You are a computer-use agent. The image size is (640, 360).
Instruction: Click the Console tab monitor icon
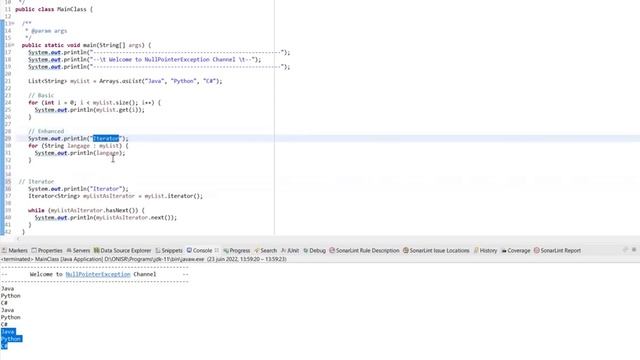click(x=189, y=250)
